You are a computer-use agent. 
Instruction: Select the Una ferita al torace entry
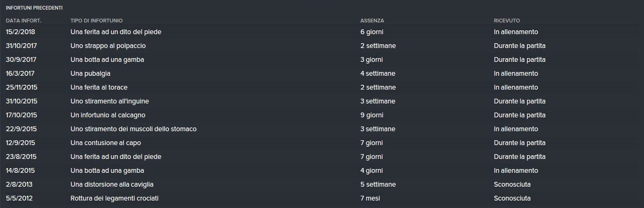322,87
